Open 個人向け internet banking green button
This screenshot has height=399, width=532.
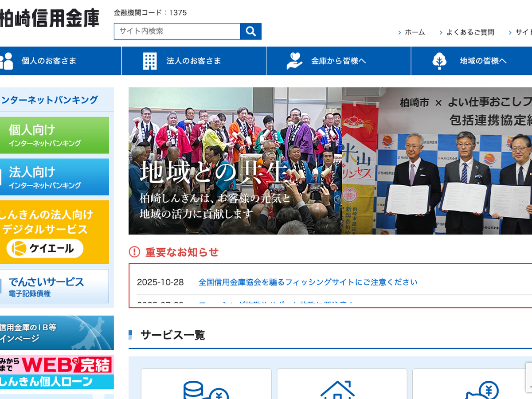(x=53, y=135)
